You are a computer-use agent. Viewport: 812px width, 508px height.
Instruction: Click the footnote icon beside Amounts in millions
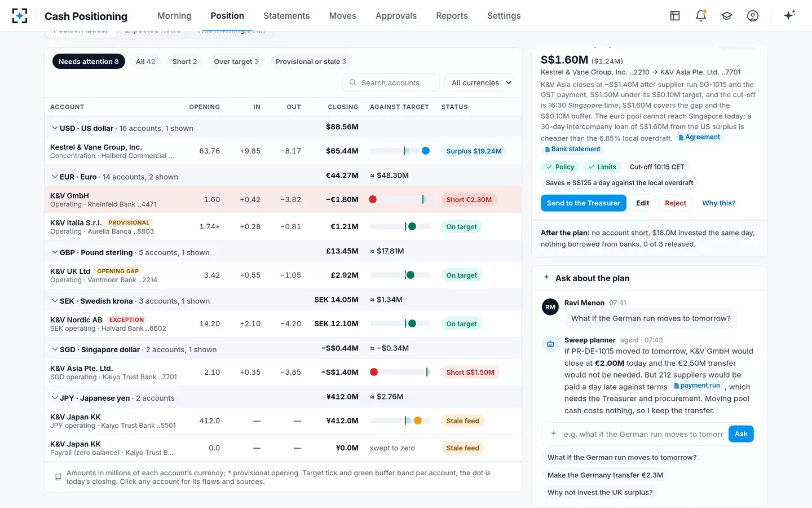click(x=58, y=477)
